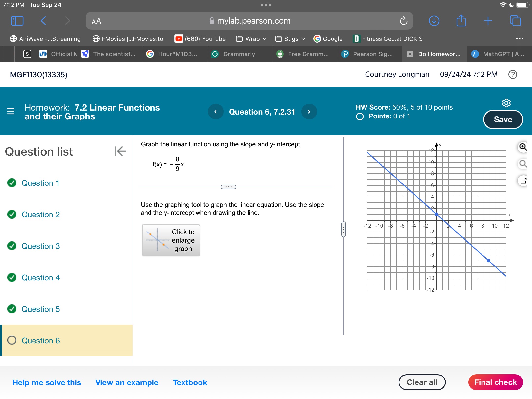Click the Clear all button
The image size is (532, 399).
pyautogui.click(x=422, y=382)
